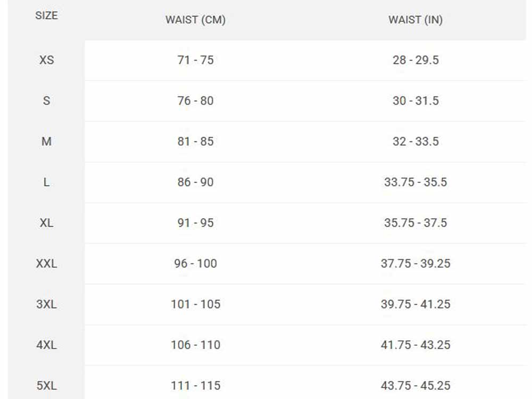
Task: Select the 32 - 33.5 inch waist value
Action: pyautogui.click(x=415, y=142)
